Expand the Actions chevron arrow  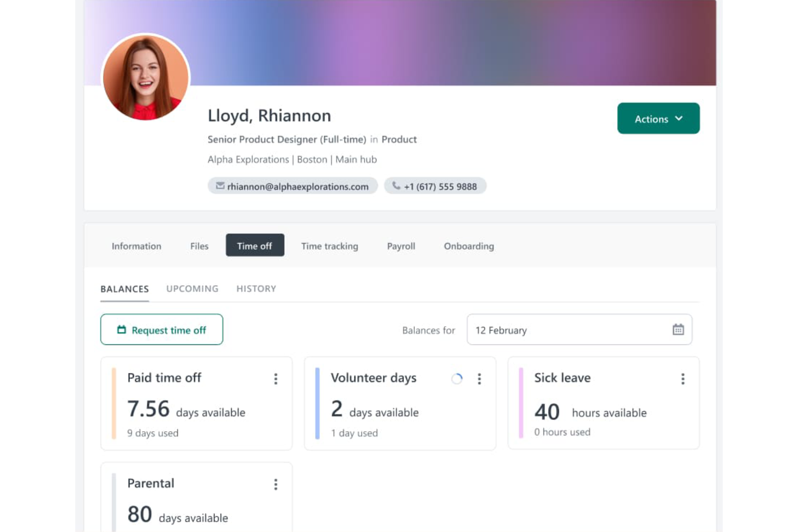point(678,119)
